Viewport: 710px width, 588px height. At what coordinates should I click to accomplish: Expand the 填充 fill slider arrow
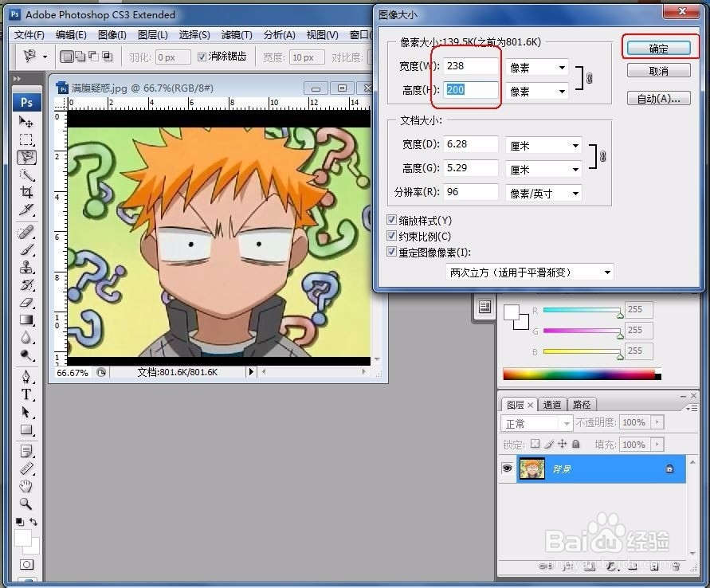point(657,445)
